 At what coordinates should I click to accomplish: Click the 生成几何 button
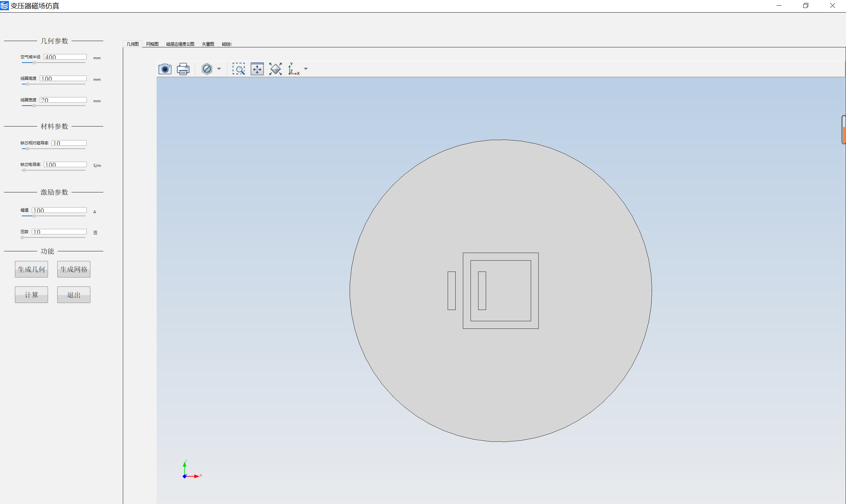[31, 269]
